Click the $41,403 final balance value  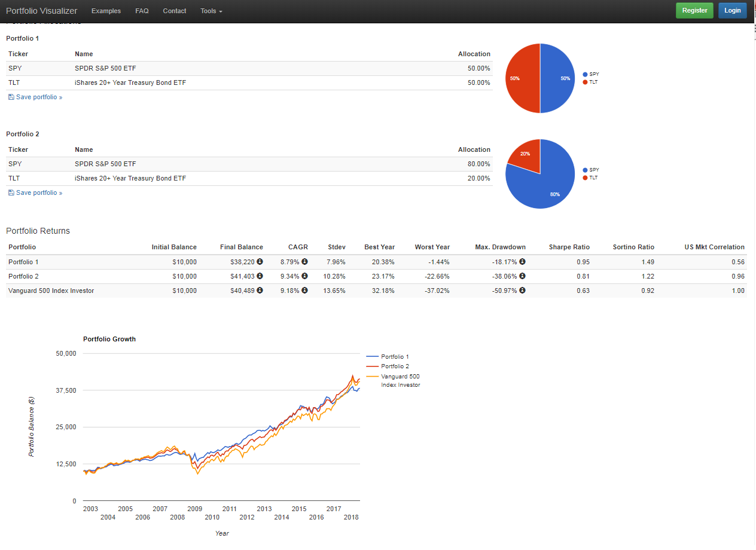pos(242,276)
